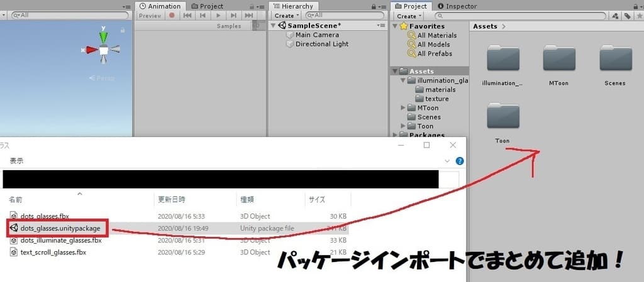Select Directional Light object
Viewport: 644px width, 282px height.
(x=322, y=44)
